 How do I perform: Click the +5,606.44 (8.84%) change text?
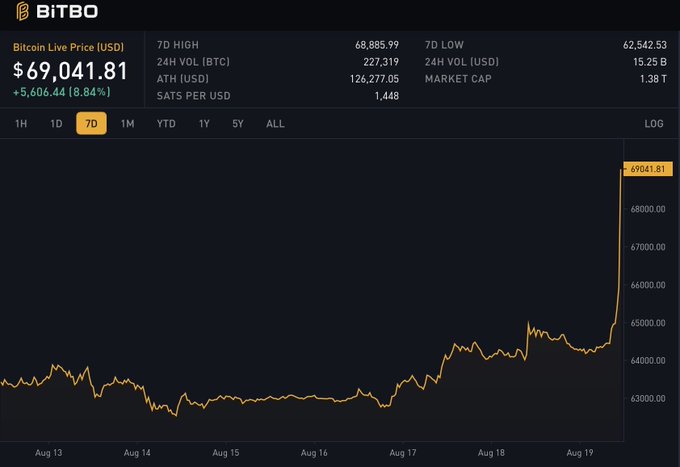tap(62, 92)
